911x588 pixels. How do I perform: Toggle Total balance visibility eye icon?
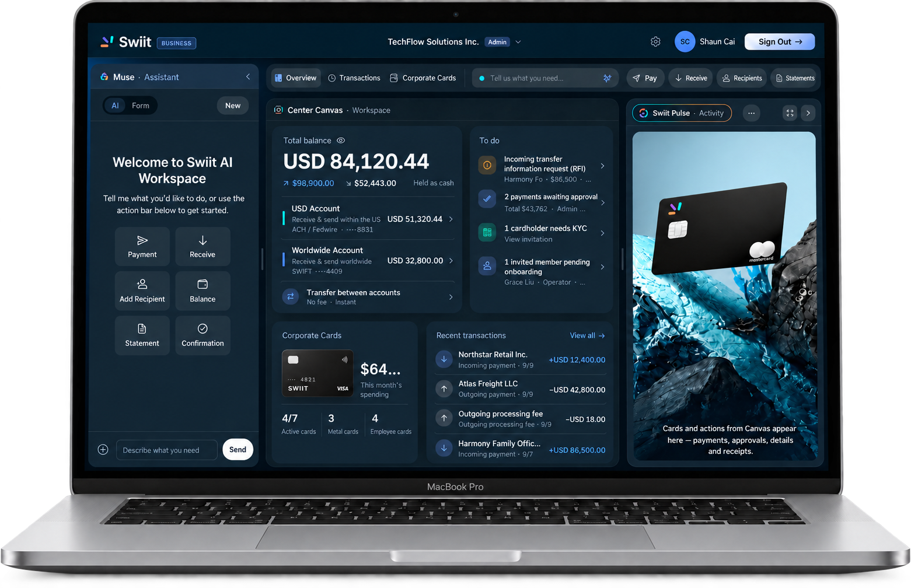[x=341, y=141]
